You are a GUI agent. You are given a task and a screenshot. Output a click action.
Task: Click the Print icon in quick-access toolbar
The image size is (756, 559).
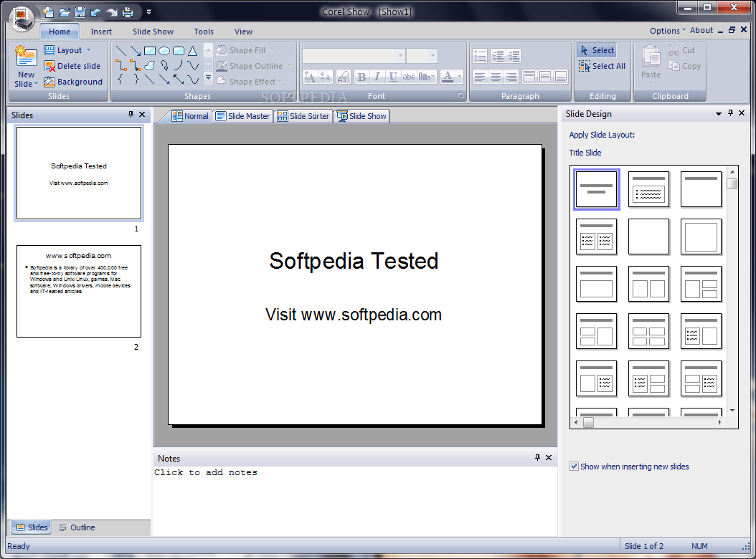[128, 12]
